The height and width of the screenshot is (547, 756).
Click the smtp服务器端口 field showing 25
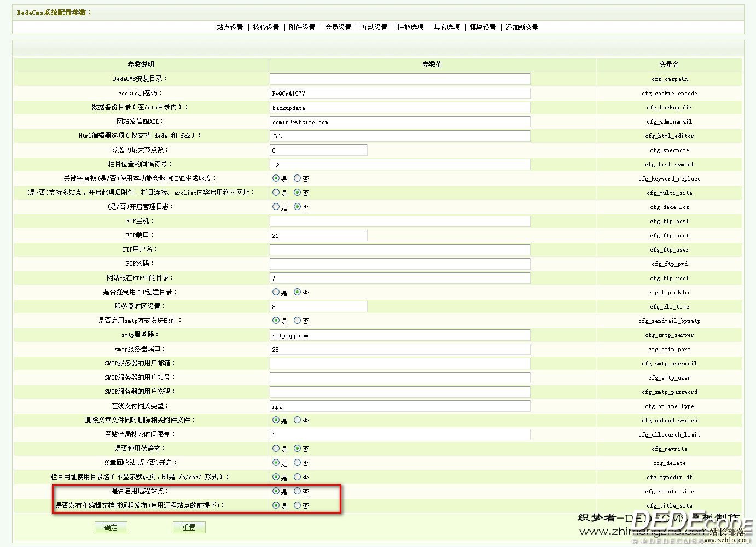tap(400, 349)
